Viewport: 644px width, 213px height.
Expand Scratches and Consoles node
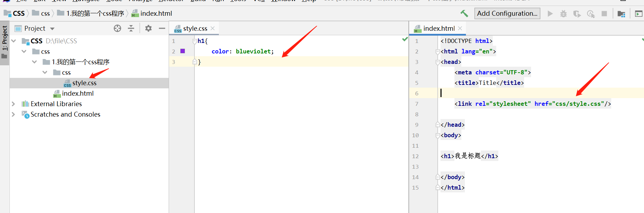(14, 114)
